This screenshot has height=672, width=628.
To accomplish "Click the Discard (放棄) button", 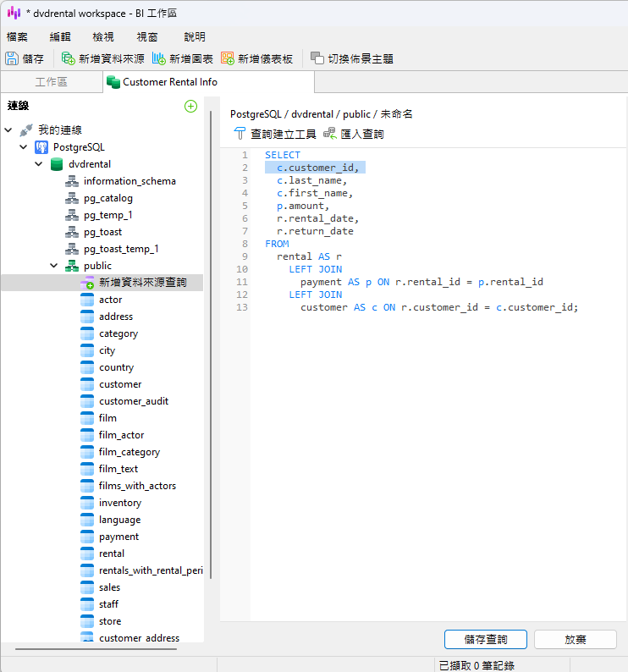I will click(x=575, y=640).
